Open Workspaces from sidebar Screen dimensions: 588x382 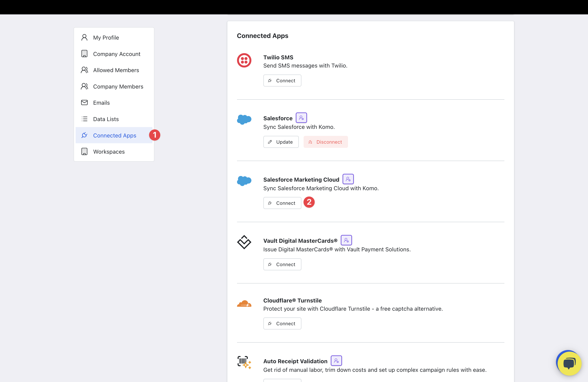[109, 151]
